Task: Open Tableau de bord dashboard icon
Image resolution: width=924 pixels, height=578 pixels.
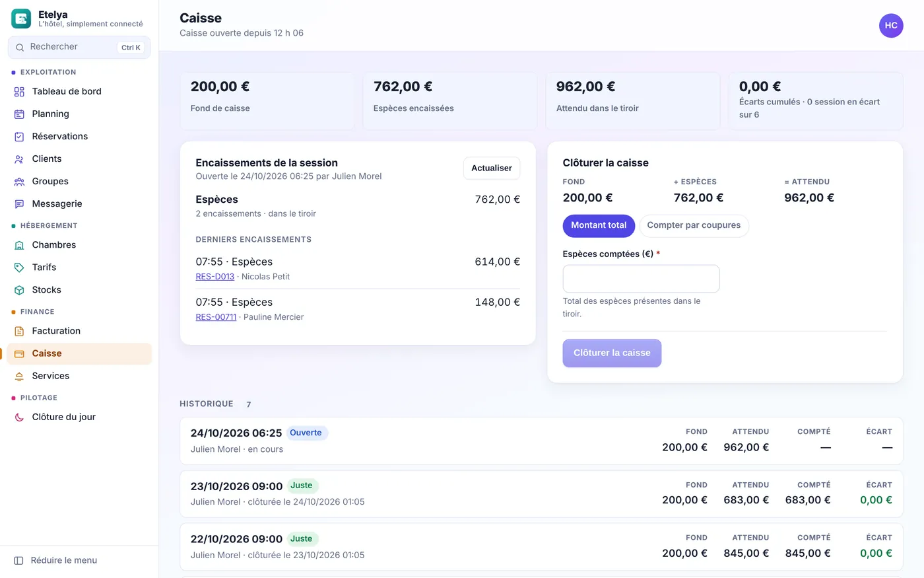Action: click(19, 92)
